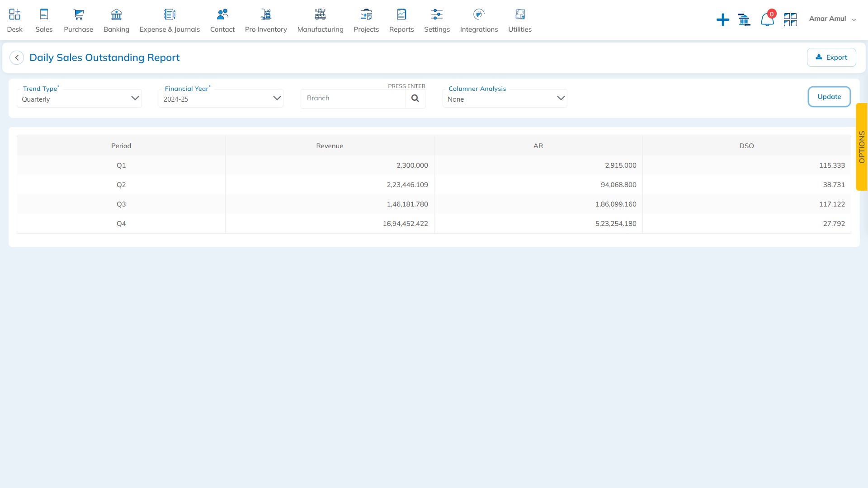Open the Utilities icon
The height and width of the screenshot is (488, 868).
pyautogui.click(x=520, y=14)
